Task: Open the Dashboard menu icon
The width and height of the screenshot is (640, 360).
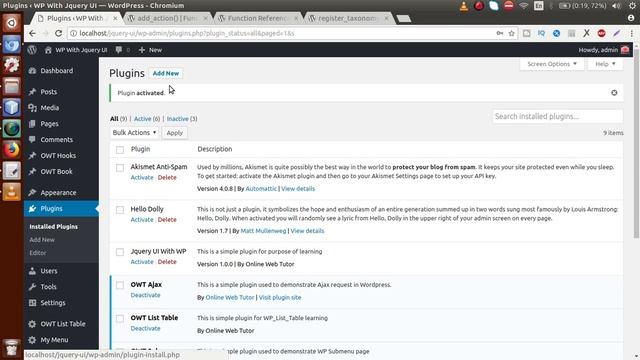Action: (32, 71)
